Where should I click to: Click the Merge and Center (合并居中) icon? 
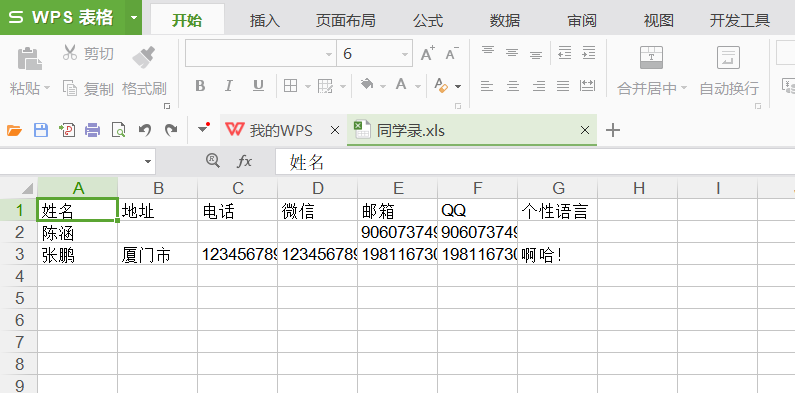652,57
